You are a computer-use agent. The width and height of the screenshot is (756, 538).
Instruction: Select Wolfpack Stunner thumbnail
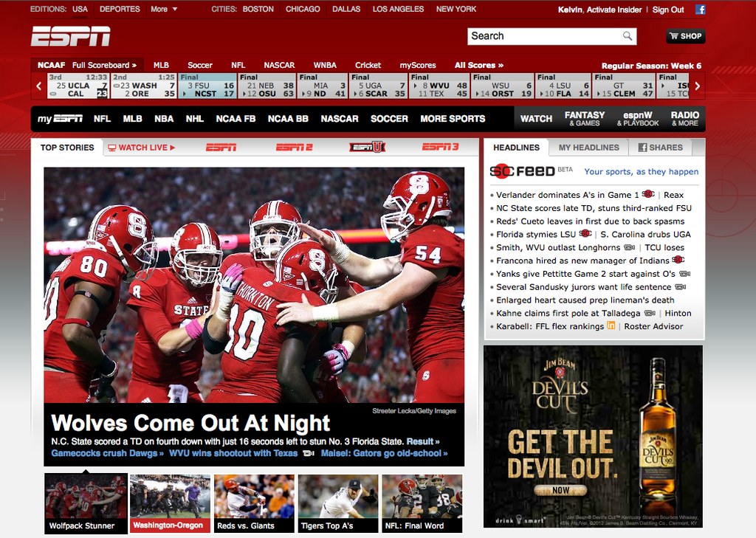(x=86, y=503)
